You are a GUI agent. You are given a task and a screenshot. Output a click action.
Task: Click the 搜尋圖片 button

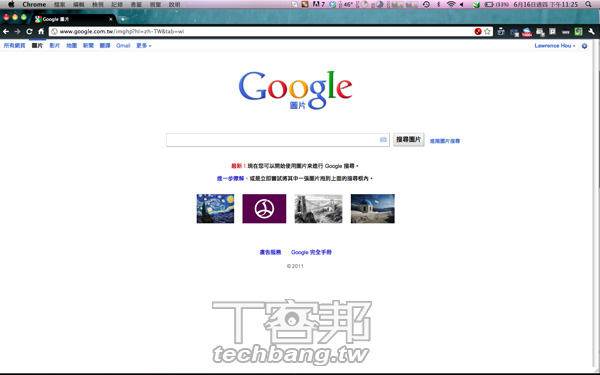408,140
